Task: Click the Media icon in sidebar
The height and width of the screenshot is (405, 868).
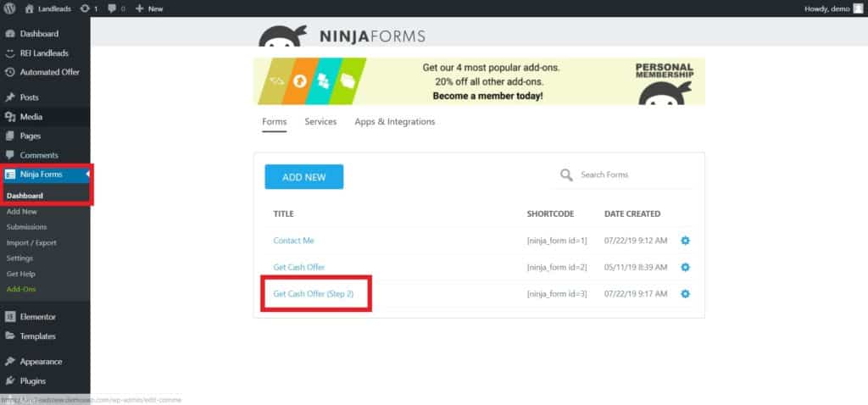Action: click(9, 117)
